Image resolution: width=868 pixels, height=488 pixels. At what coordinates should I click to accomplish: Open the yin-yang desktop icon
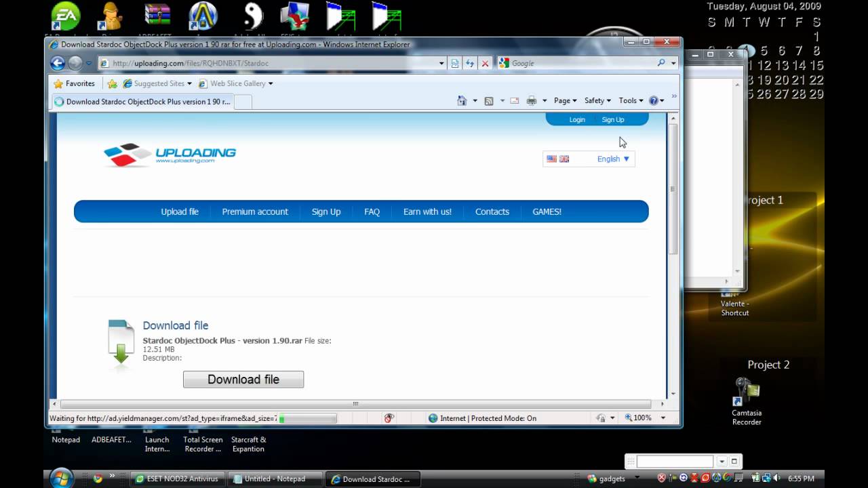click(x=252, y=18)
